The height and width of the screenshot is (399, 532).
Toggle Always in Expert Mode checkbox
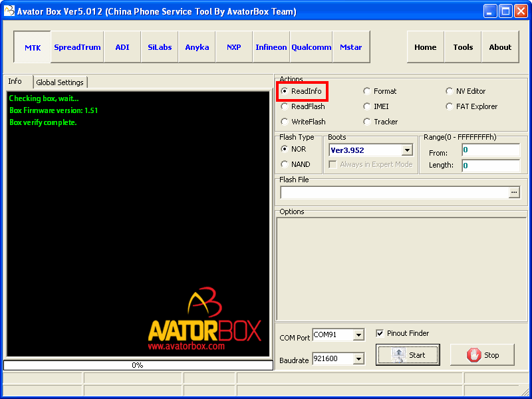tap(371, 164)
